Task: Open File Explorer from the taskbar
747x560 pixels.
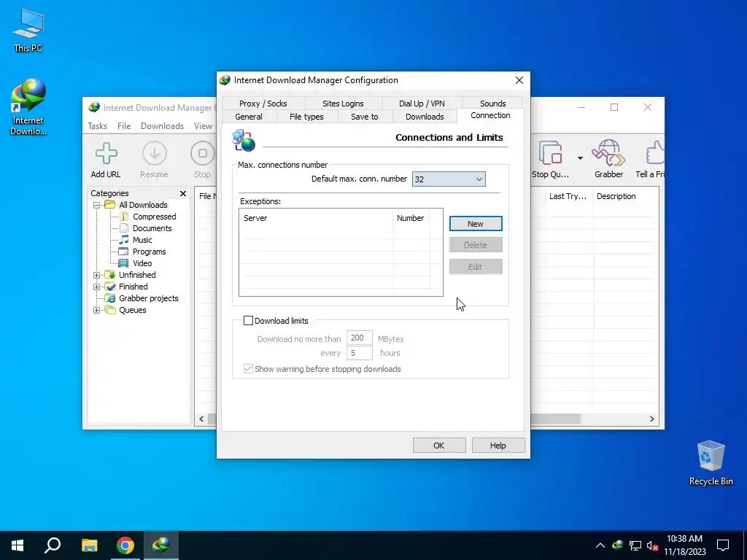Action: [89, 545]
